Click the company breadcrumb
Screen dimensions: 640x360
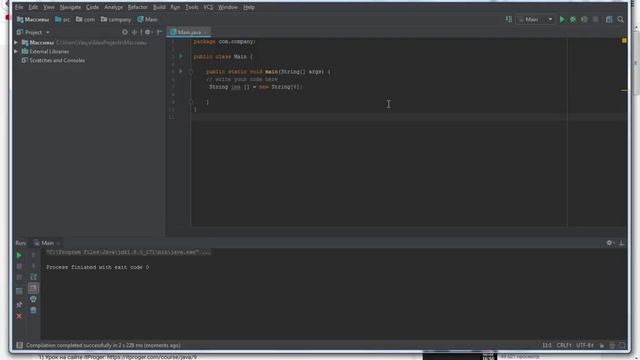tap(116, 19)
